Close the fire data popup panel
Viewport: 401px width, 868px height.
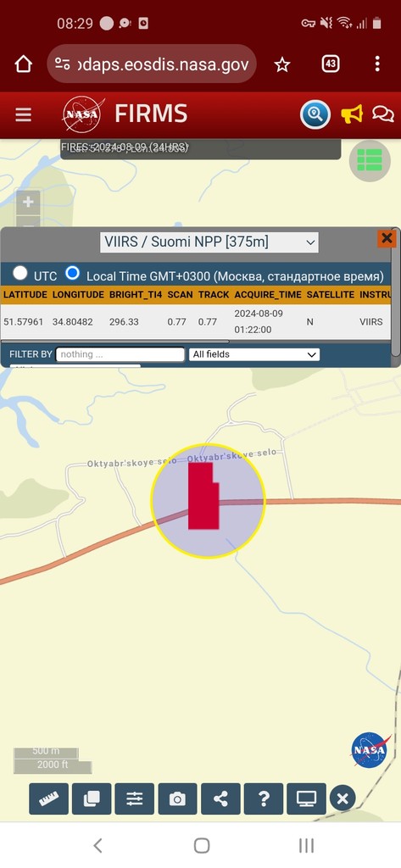tap(387, 238)
